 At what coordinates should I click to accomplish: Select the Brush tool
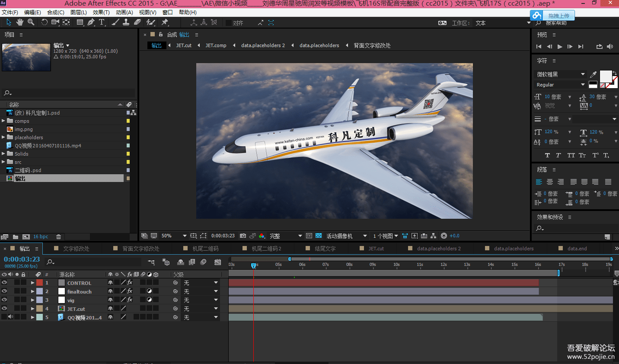pyautogui.click(x=115, y=22)
